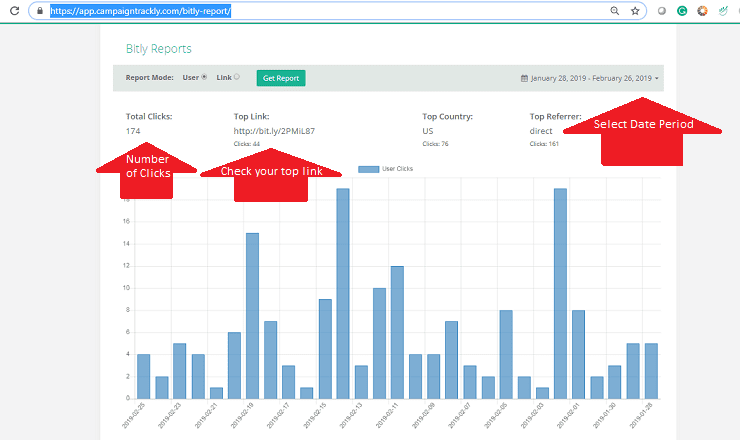The width and height of the screenshot is (740, 440).
Task: Click the bar above 2019-02-11 label
Action: click(x=397, y=332)
